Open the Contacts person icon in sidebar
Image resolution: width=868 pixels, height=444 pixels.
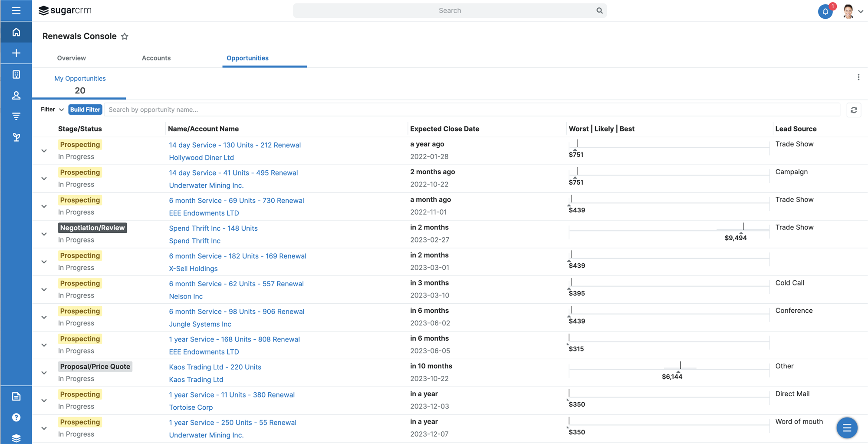click(16, 95)
